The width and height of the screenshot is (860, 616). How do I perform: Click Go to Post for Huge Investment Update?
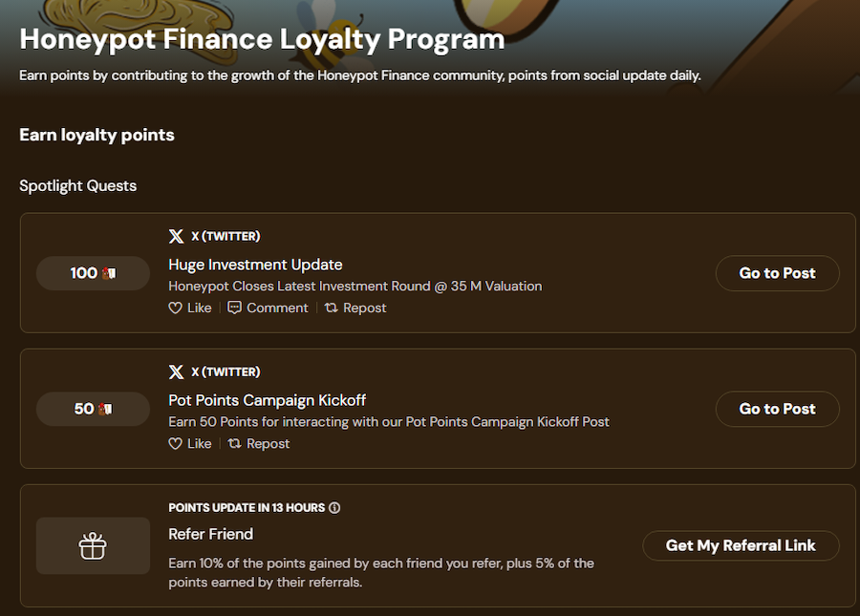777,273
